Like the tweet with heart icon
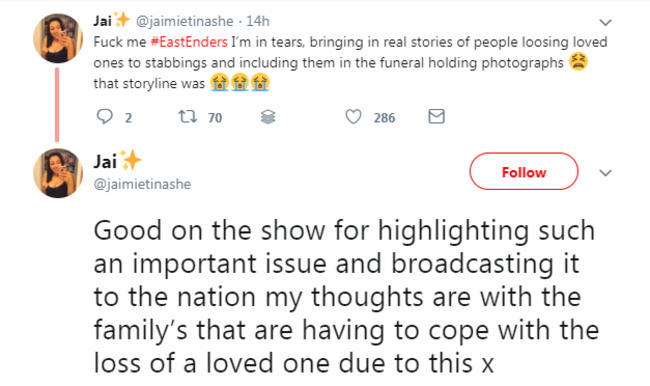Viewport: 650px width, 386px height. pyautogui.click(x=353, y=117)
